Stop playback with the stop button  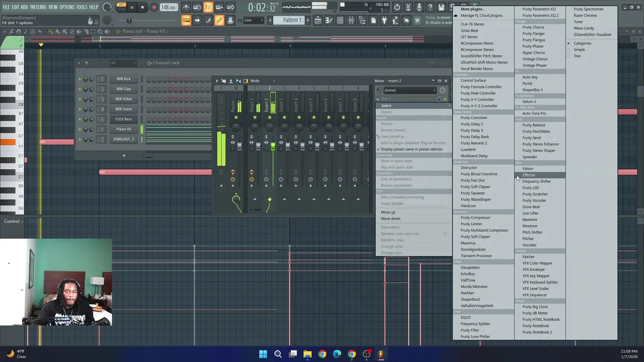tap(142, 8)
